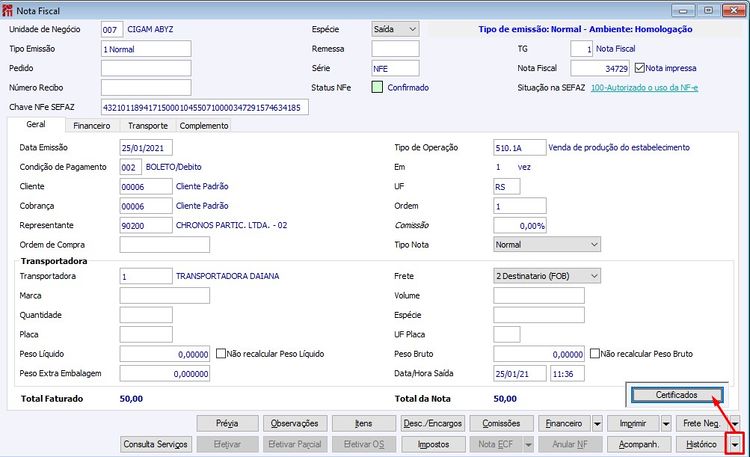Click the Comissões button
The height and width of the screenshot is (457, 750).
pos(501,424)
